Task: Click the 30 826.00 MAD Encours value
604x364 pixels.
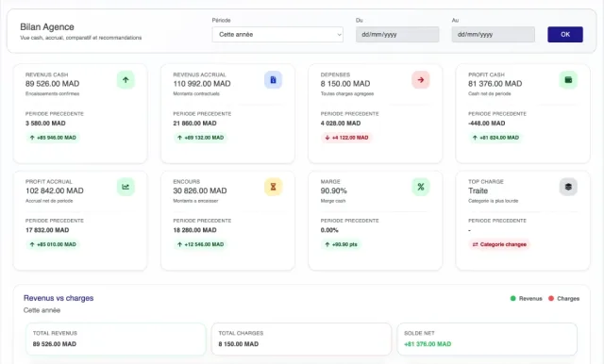Action: click(x=200, y=190)
